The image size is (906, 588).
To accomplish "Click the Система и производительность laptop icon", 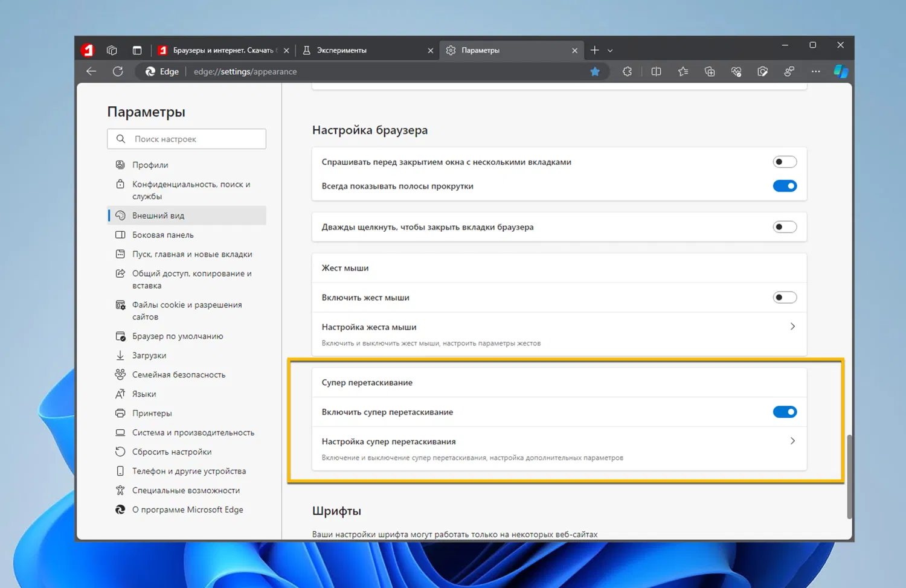I will pos(120,433).
